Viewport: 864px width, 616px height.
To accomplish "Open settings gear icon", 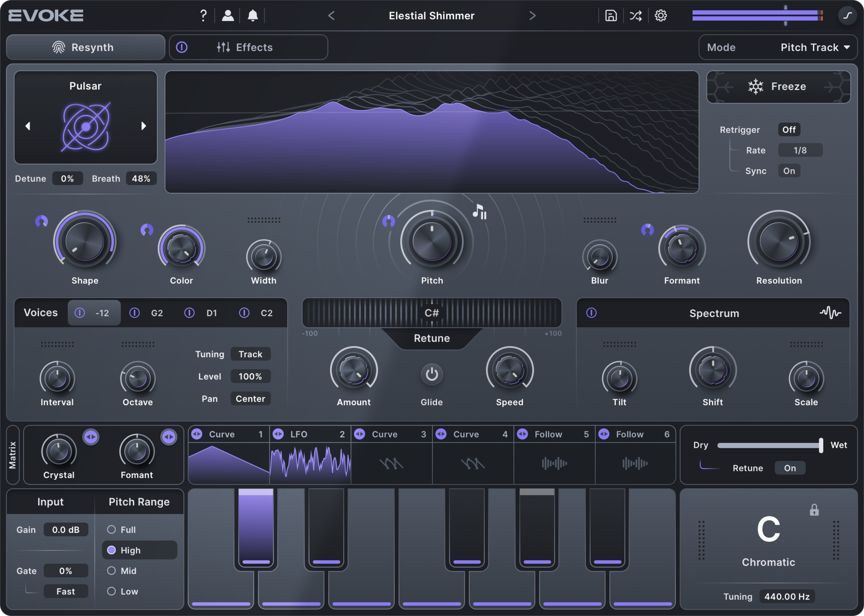I will (661, 16).
